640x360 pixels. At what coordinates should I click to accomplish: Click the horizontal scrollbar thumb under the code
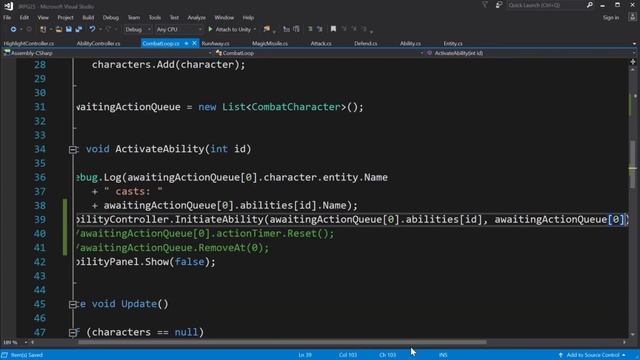point(282,342)
